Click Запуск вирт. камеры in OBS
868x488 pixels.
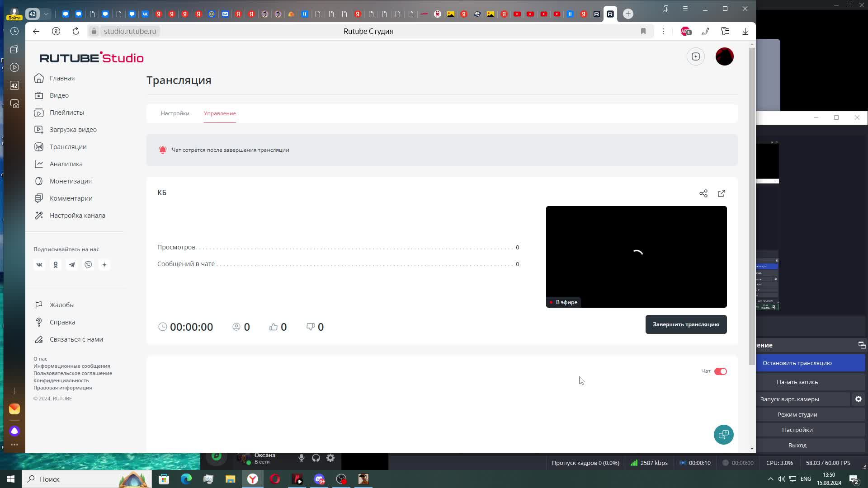(x=789, y=399)
